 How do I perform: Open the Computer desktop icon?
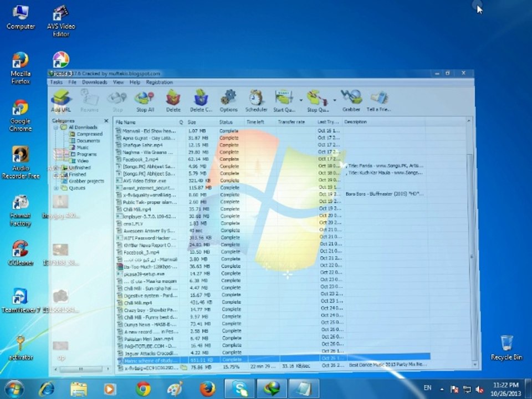[x=21, y=18]
